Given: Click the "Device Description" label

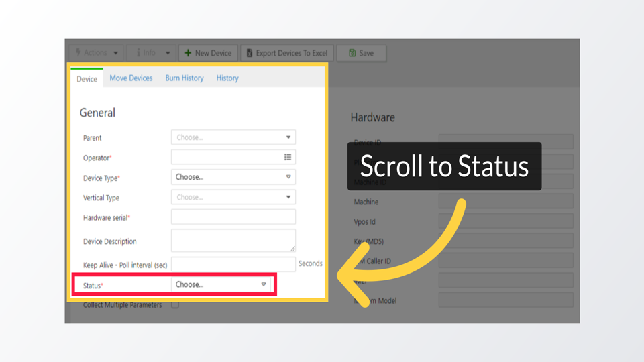Looking at the screenshot, I should coord(109,241).
